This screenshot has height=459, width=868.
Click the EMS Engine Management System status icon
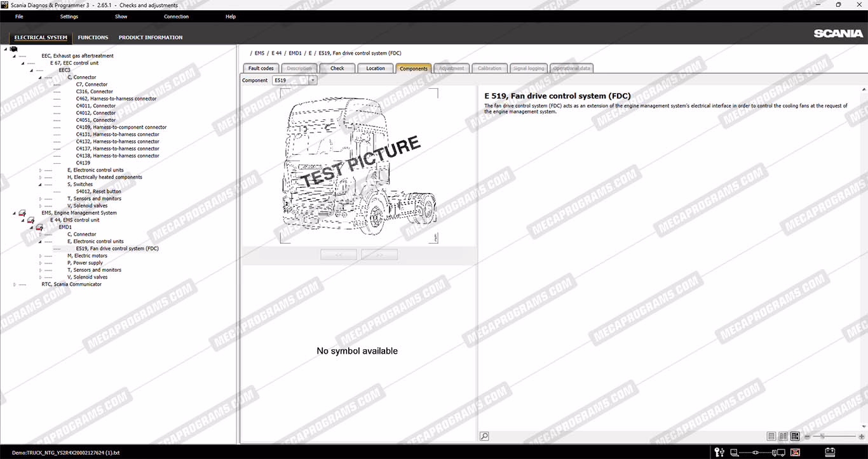pos(22,213)
